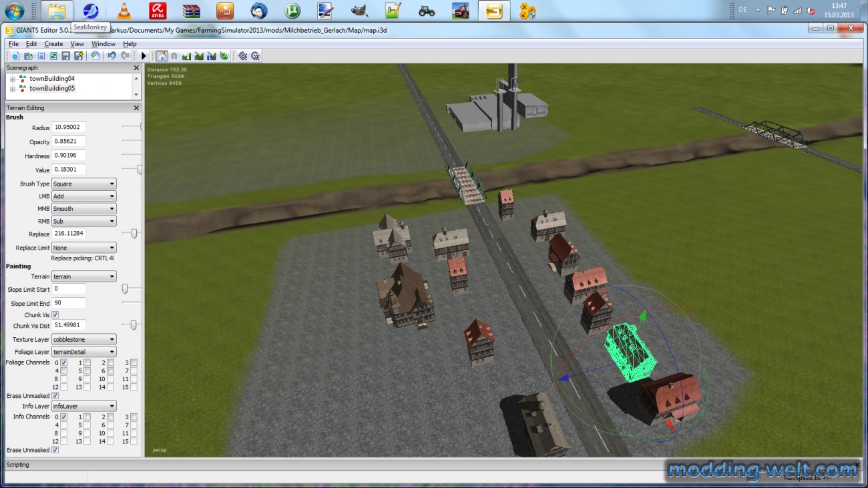
Task: Select townBuilding05 in the Scenegraph
Action: [52, 88]
